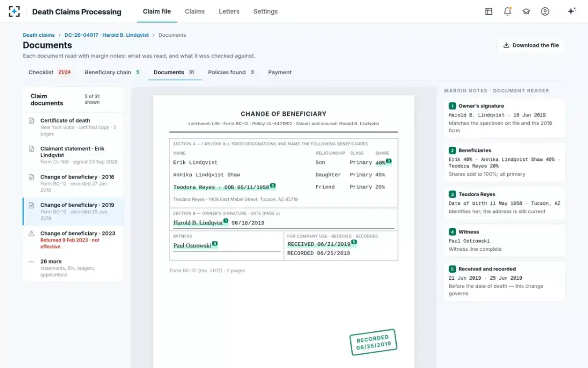Select Change of beneficiary · 2023
This screenshot has height=368, width=588.
tap(73, 240)
